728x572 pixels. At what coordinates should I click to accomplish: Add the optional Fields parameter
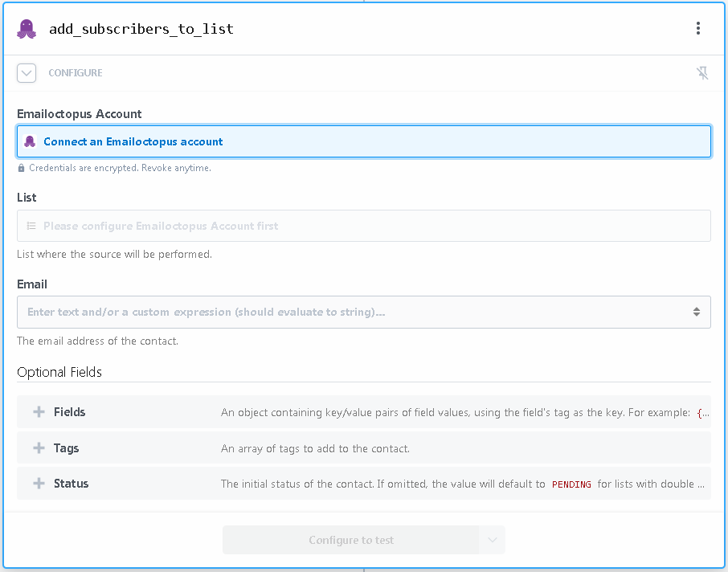tap(363, 412)
